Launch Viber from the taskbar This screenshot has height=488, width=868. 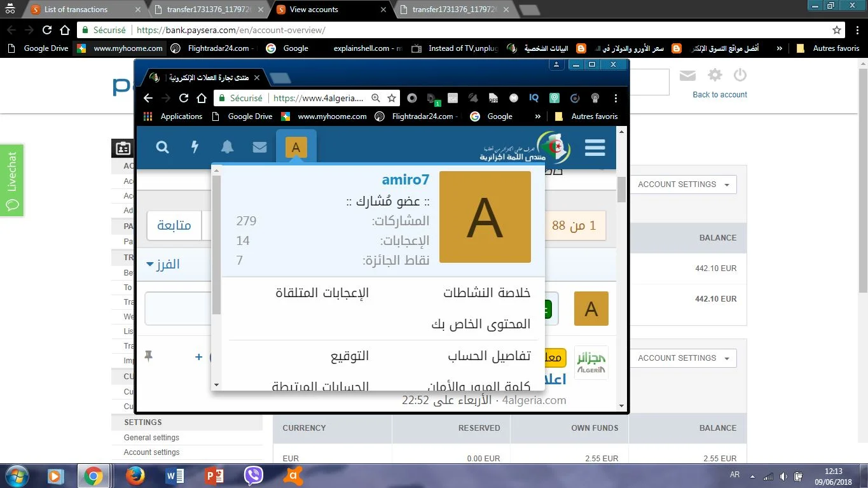[254, 475]
